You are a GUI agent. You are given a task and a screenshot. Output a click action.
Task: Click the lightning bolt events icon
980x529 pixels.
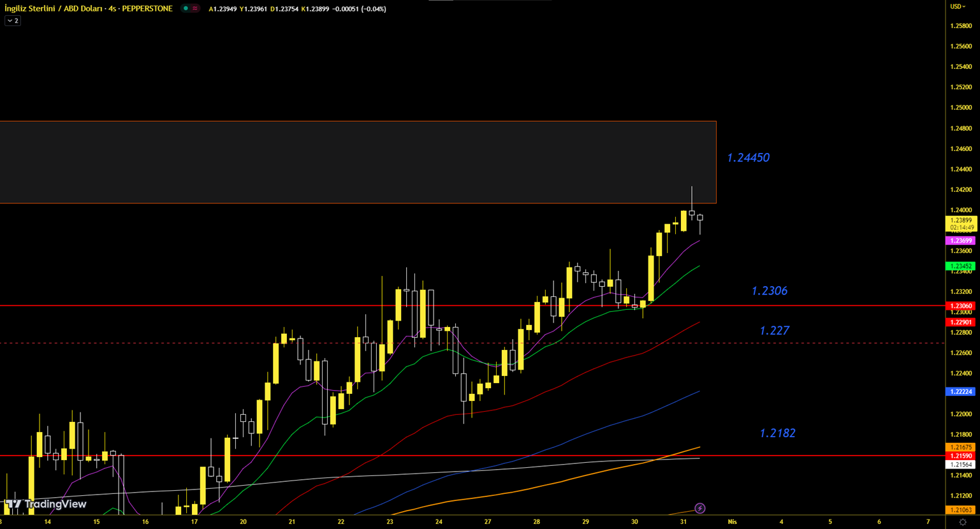pos(700,509)
